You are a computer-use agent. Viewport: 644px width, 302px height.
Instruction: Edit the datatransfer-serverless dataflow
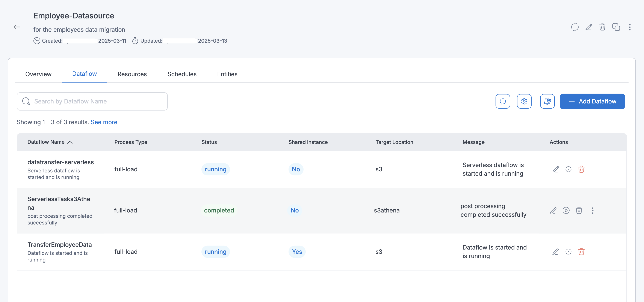tap(555, 169)
